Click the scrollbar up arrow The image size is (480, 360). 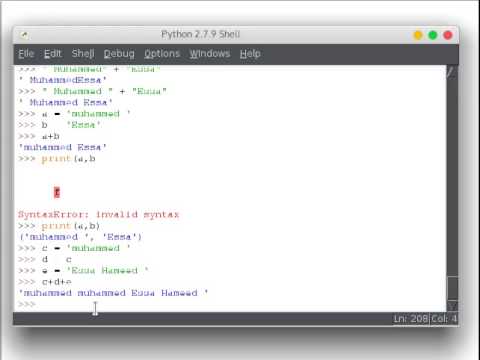452,72
